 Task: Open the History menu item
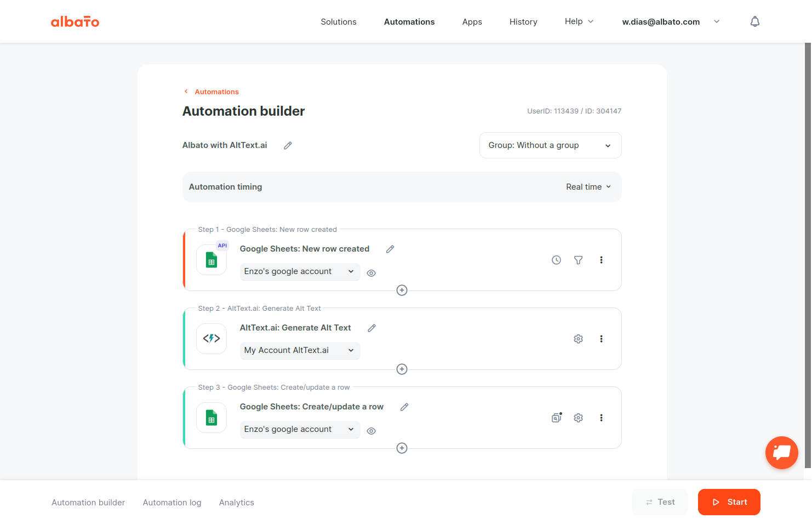[523, 22]
